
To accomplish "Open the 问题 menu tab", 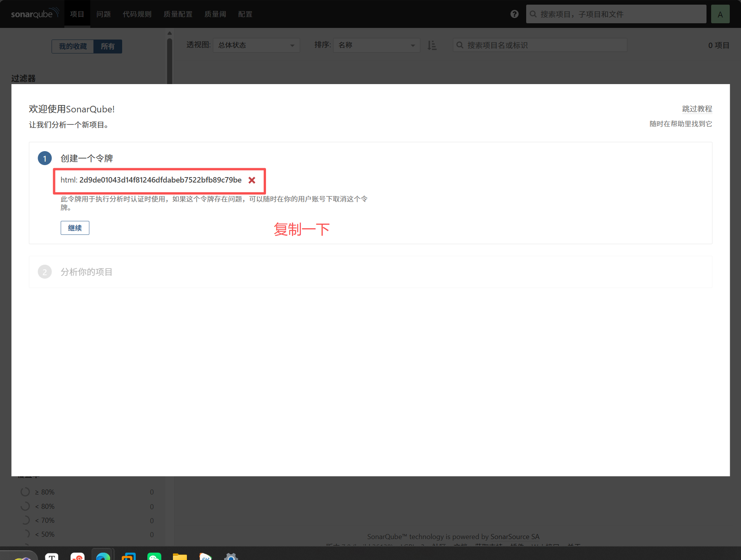I will [x=104, y=14].
